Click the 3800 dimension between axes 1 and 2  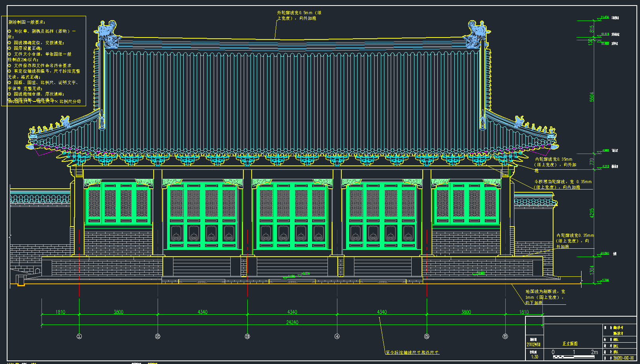(119, 312)
